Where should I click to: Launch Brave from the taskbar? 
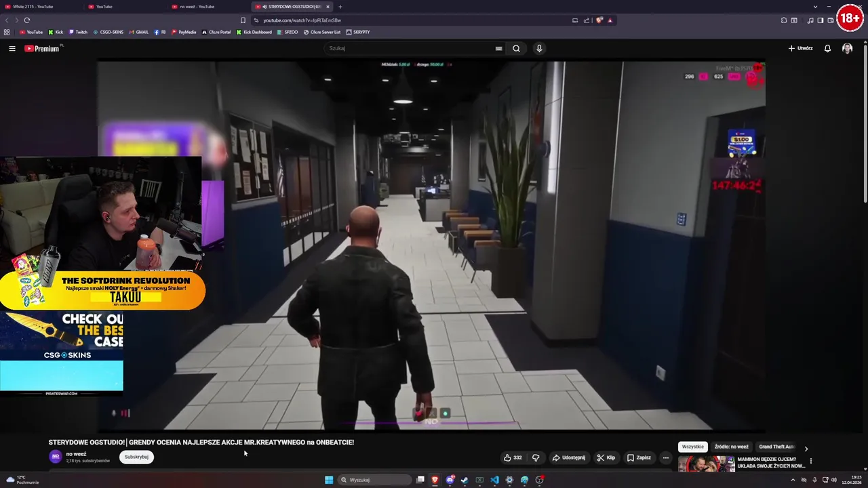click(x=435, y=480)
